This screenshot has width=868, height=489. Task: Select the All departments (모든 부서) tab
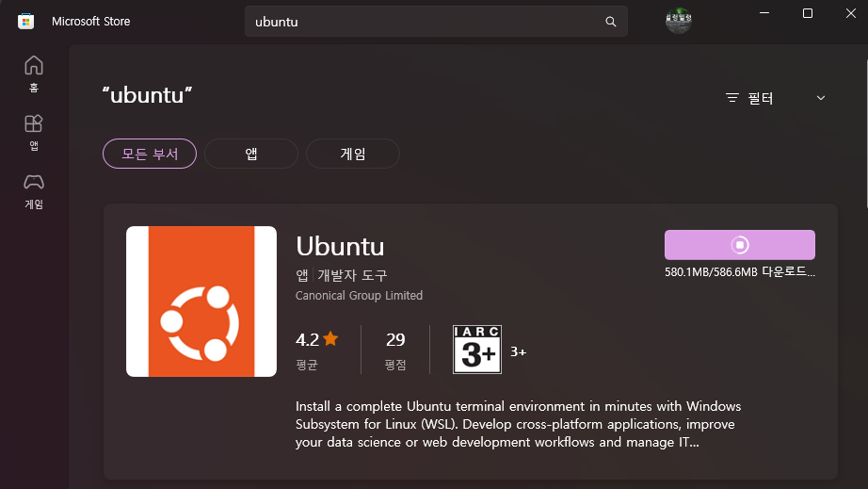point(150,154)
